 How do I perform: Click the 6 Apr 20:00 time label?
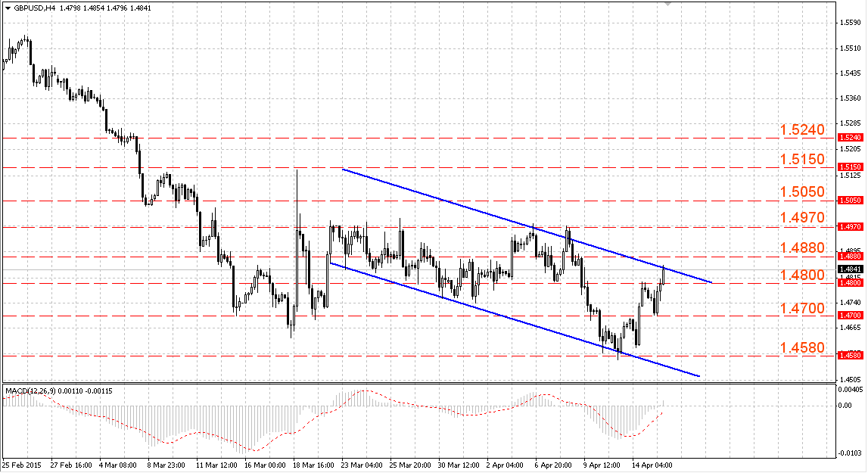[554, 465]
